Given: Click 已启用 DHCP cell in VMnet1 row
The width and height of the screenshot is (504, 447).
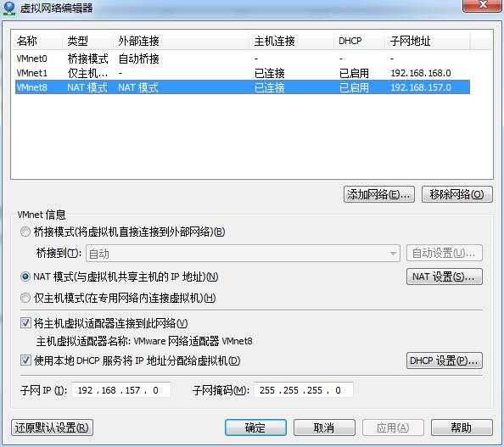Looking at the screenshot, I should (354, 73).
